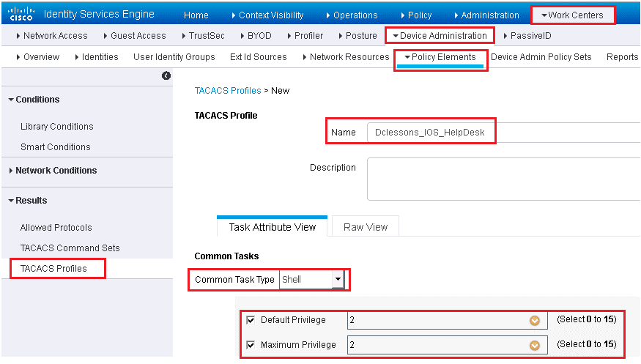The height and width of the screenshot is (364, 641).
Task: Open the TrustSec work center
Action: (203, 36)
